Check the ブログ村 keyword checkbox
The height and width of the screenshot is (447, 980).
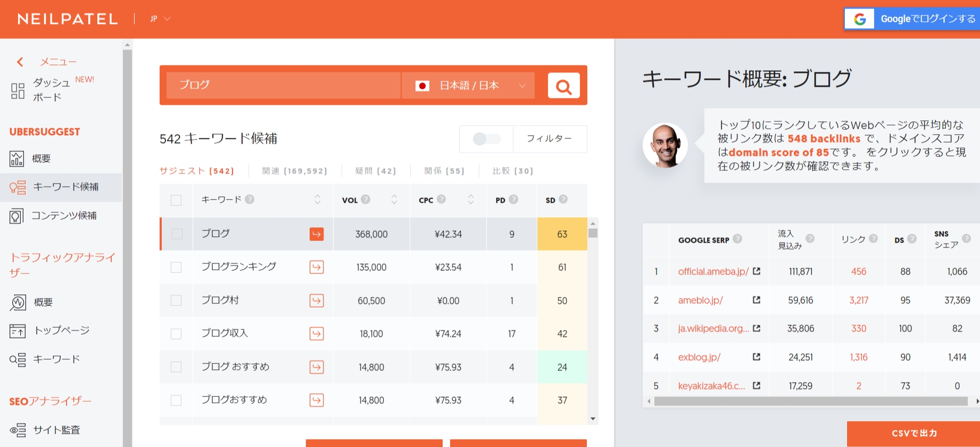coord(176,301)
